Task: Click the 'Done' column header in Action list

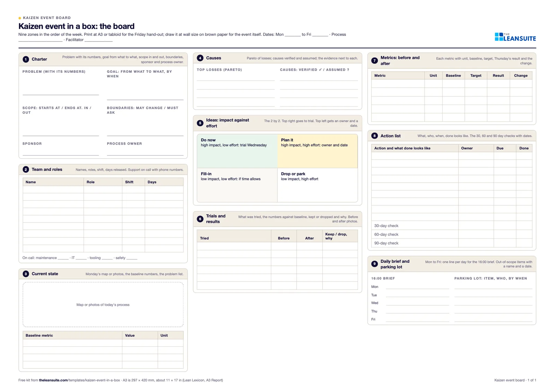Action: 524,148
